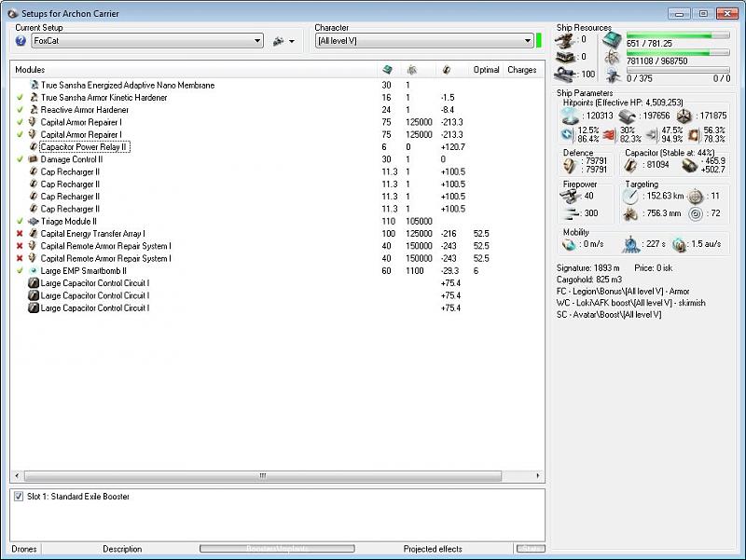Switch to the Boosters\Implants tab
The height and width of the screenshot is (560, 746).
click(x=277, y=549)
